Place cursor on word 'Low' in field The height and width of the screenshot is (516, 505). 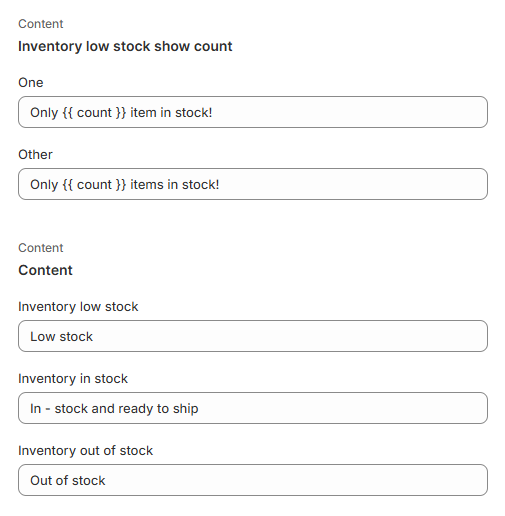tap(42, 336)
